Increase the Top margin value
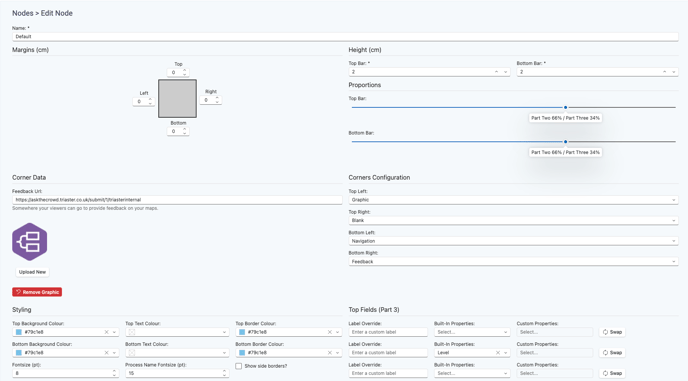Image resolution: width=688 pixels, height=381 pixels. point(184,70)
